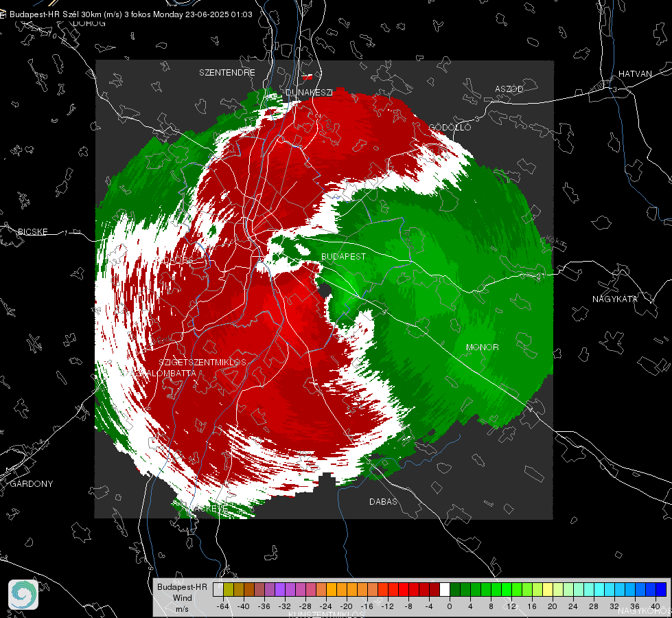Click the HATVAN town label
Screen dimensions: 672x618
click(x=635, y=73)
